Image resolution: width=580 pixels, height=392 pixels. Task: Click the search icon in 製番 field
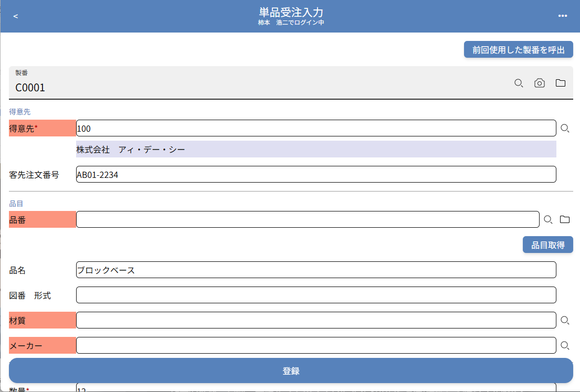point(519,83)
